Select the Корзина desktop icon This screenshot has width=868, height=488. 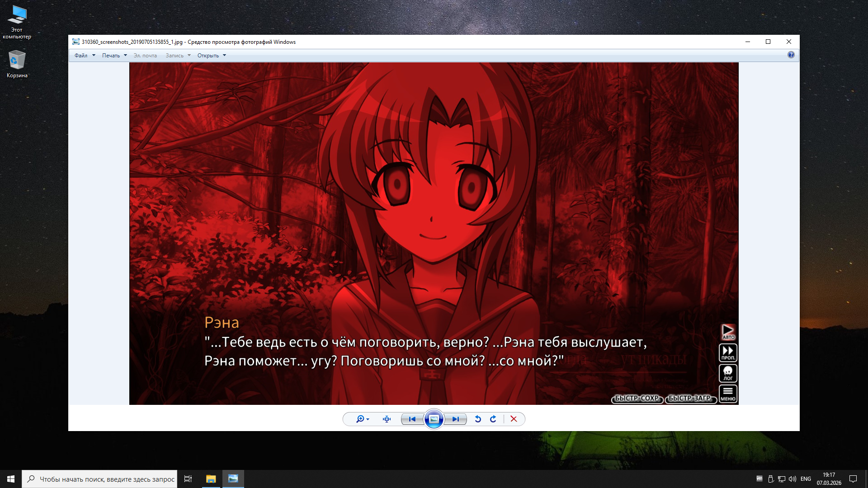point(17,64)
